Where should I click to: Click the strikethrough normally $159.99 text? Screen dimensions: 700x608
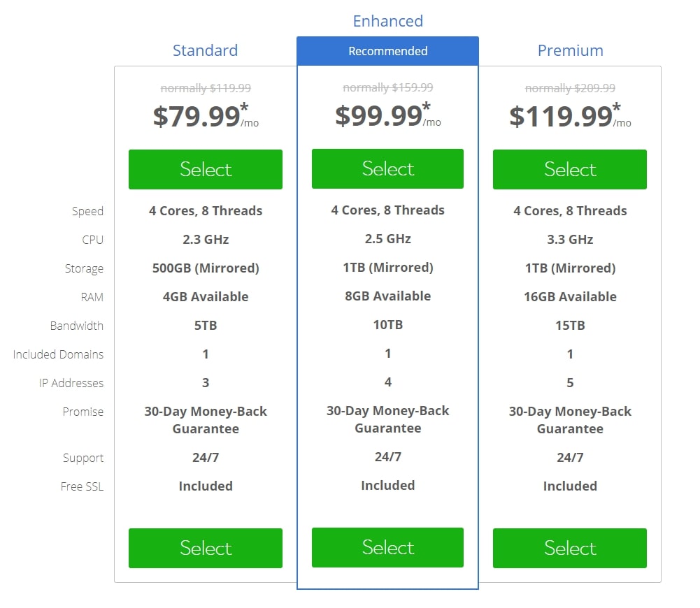pos(388,87)
